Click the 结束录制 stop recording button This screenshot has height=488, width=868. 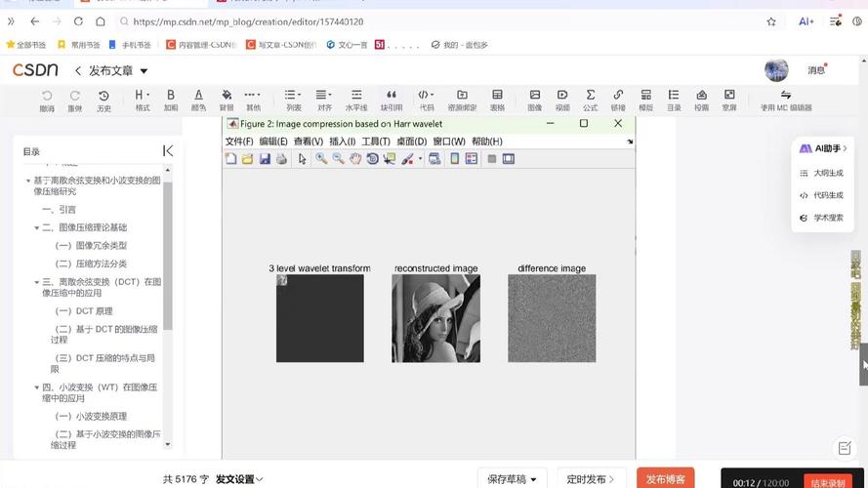[x=828, y=482]
